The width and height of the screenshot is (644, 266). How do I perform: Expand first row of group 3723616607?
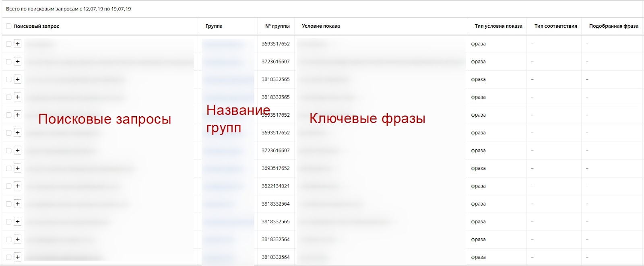pos(18,62)
